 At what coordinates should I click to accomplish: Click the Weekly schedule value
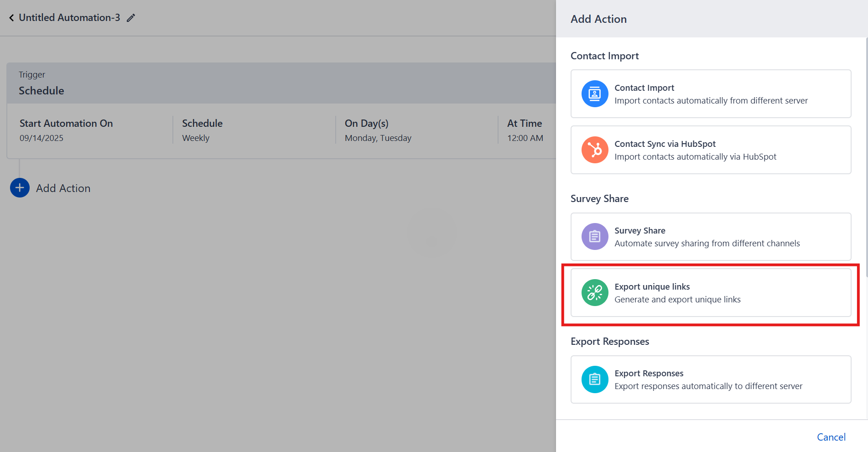click(196, 138)
